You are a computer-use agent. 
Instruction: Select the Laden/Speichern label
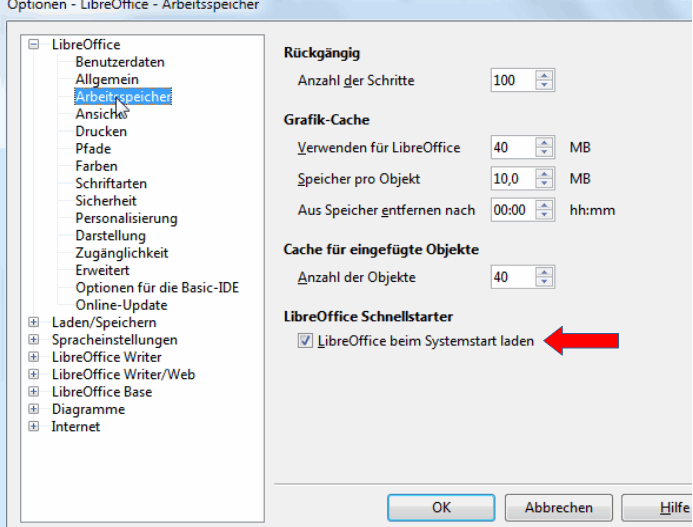pyautogui.click(x=104, y=322)
